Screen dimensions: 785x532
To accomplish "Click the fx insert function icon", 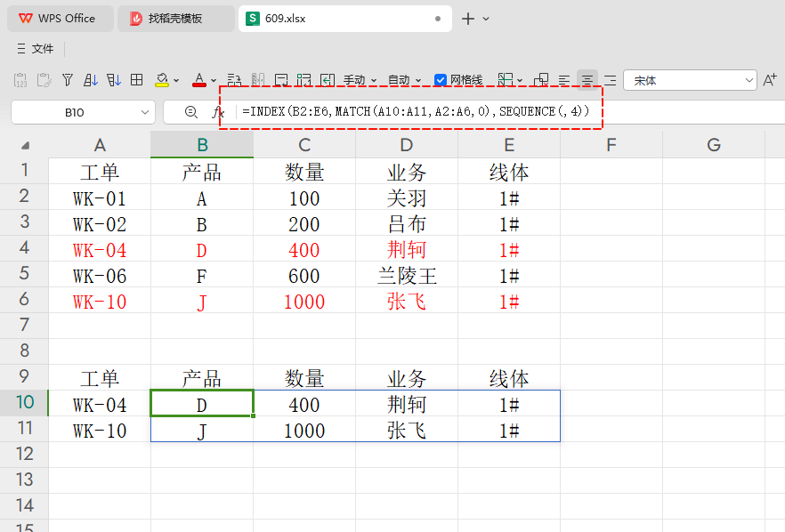I will pyautogui.click(x=218, y=112).
